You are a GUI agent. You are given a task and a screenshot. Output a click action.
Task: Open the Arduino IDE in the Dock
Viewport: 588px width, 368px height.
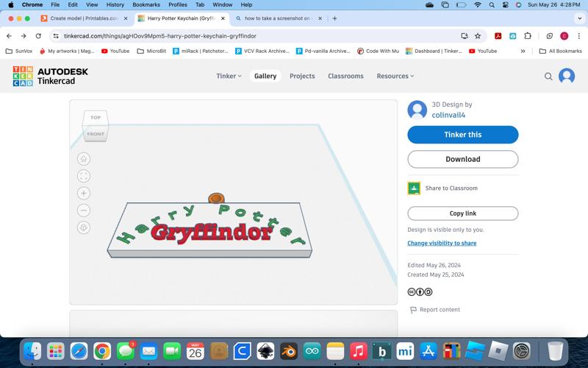312,352
